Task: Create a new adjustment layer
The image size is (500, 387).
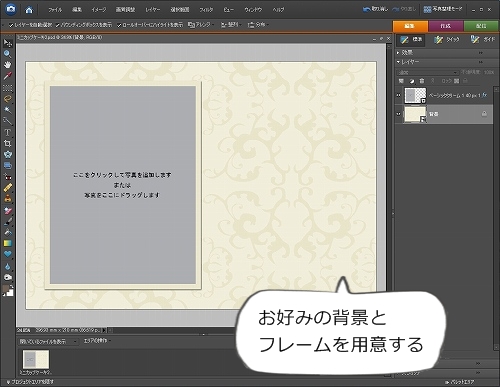Action: pyautogui.click(x=412, y=81)
